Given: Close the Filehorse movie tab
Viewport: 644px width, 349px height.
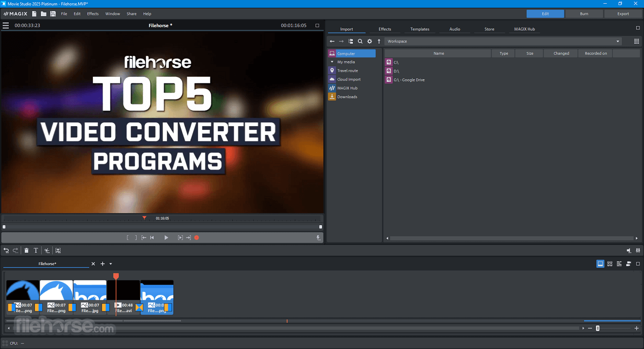Looking at the screenshot, I should [x=93, y=264].
